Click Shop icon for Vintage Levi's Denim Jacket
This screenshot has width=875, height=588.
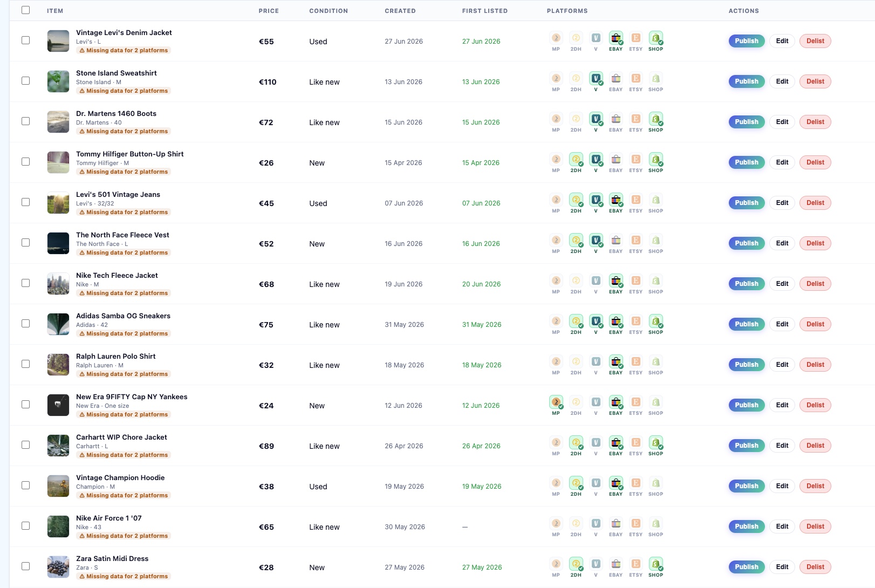click(x=655, y=38)
